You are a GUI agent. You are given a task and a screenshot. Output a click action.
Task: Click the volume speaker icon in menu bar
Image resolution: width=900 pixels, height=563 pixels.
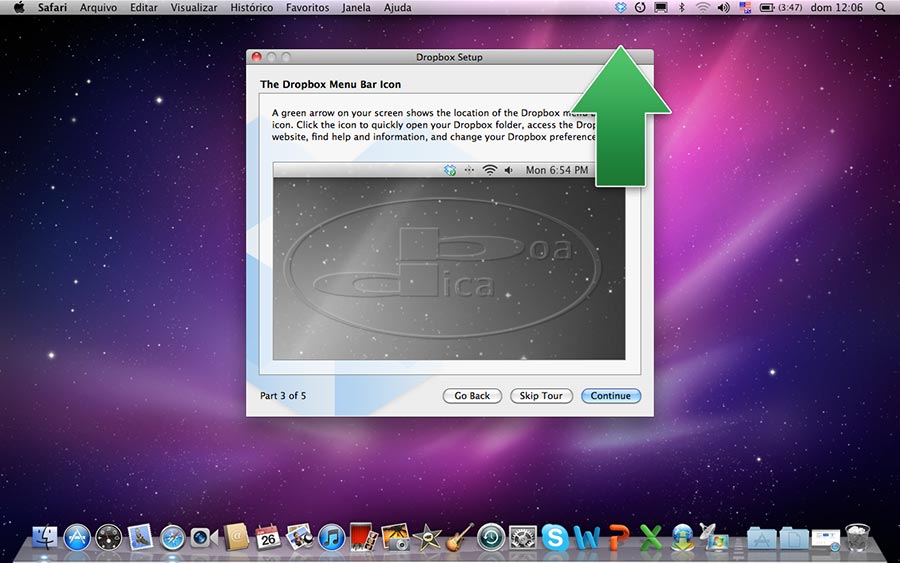724,7
